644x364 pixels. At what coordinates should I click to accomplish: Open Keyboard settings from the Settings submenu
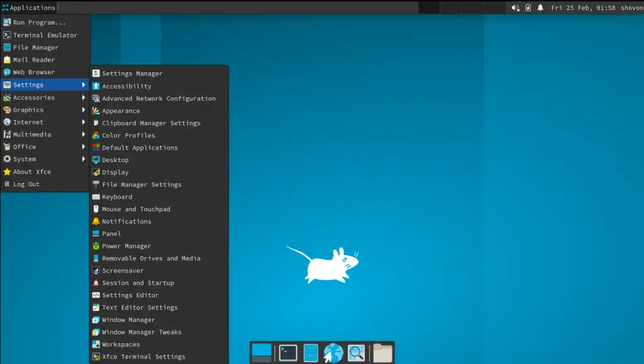116,196
